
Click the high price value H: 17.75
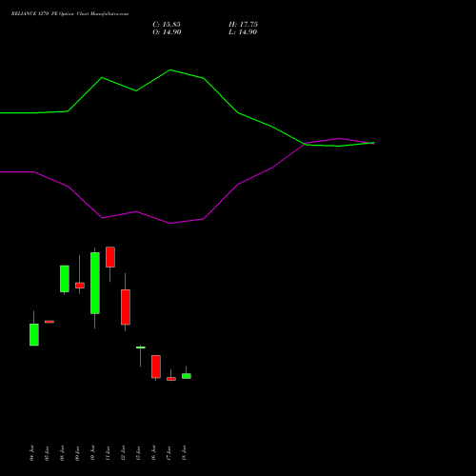243,25
